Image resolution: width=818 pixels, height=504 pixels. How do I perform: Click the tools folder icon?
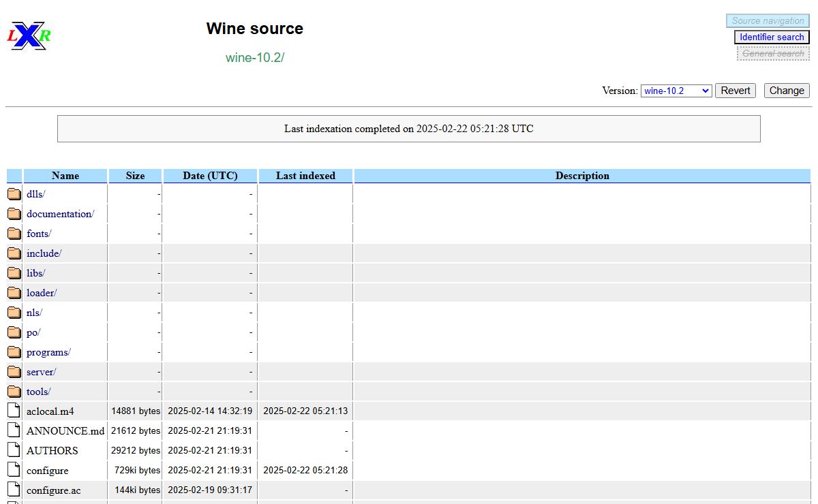pos(14,392)
